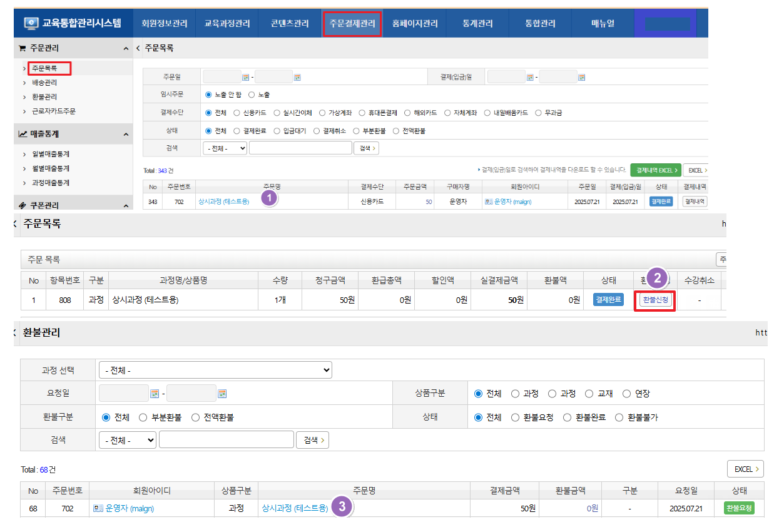
Task: Open order search field type dropdown
Action: pyautogui.click(x=225, y=148)
